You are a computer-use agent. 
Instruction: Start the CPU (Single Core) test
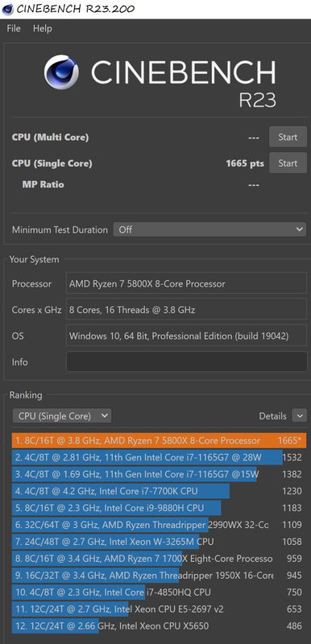pyautogui.click(x=288, y=163)
